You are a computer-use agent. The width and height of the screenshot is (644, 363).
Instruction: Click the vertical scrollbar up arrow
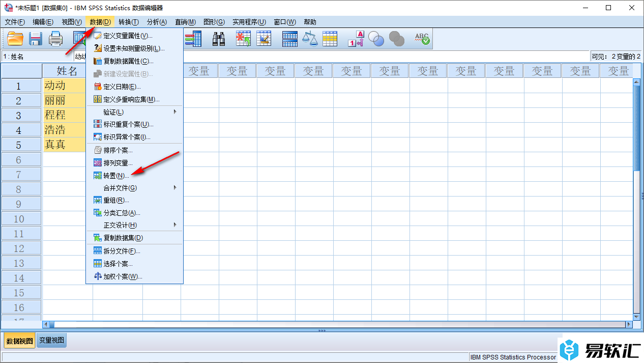coord(637,82)
